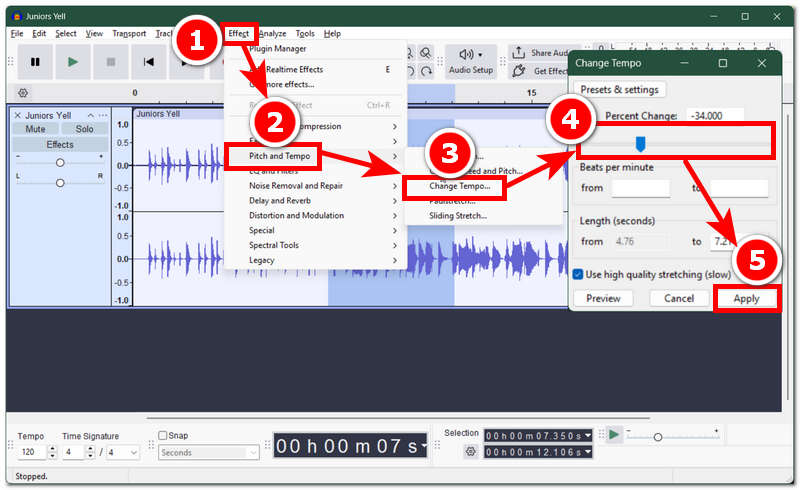The height and width of the screenshot is (490, 800).
Task: Click the play-at-speed green button
Action: pyautogui.click(x=614, y=435)
